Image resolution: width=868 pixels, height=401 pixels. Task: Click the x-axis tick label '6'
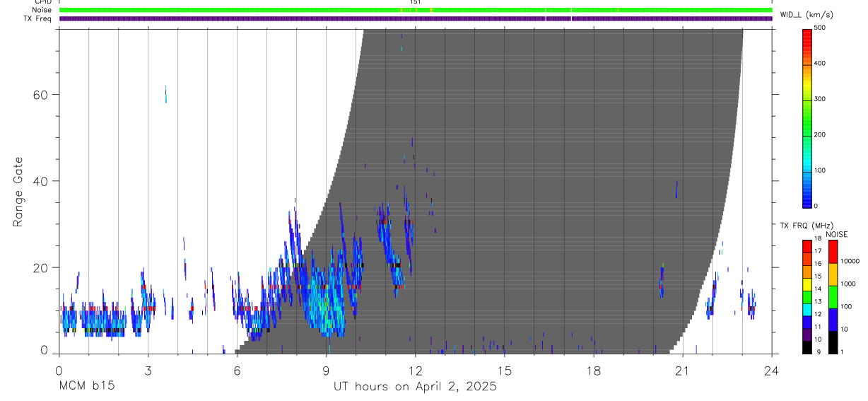pos(237,371)
